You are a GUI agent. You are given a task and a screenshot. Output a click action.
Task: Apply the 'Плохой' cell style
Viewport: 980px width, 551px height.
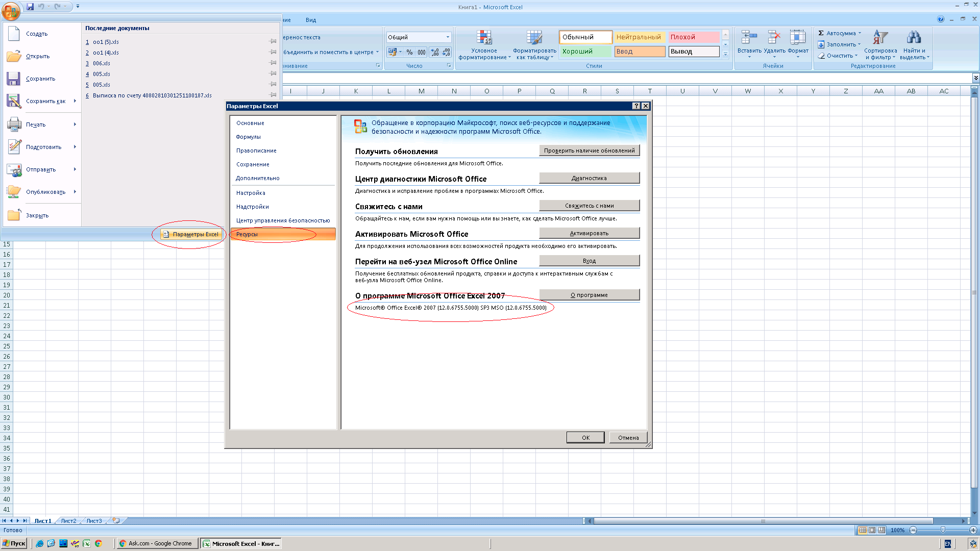[x=694, y=37]
